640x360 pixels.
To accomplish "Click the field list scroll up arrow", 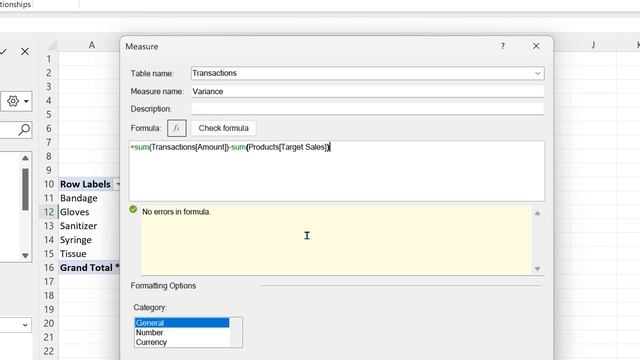I will tap(25, 158).
